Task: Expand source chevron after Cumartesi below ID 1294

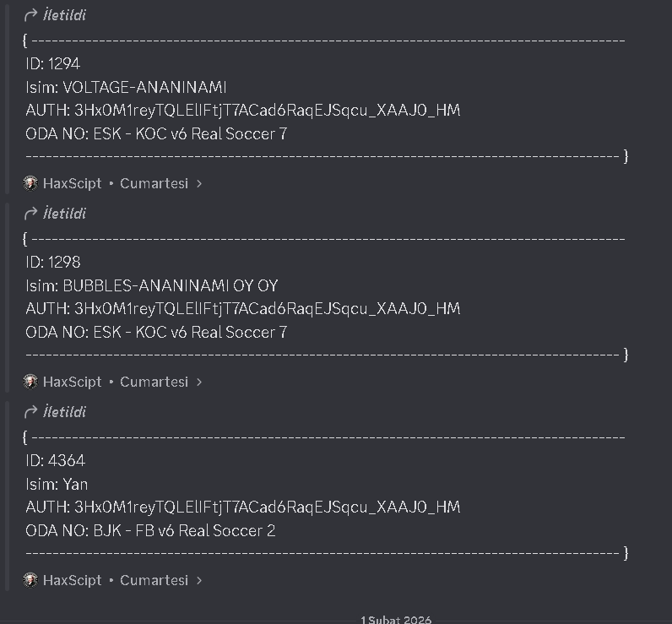Action: [x=199, y=184]
